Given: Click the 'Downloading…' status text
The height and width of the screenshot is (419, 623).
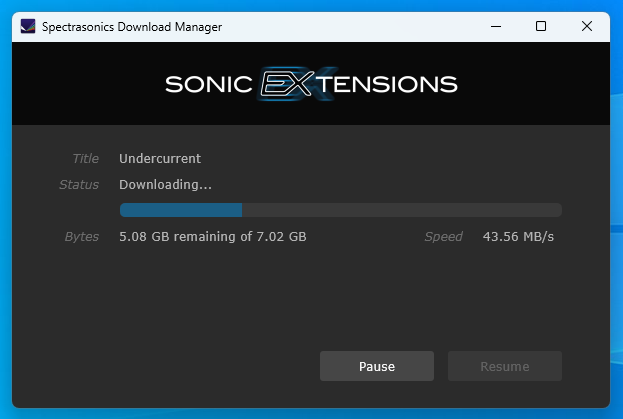Looking at the screenshot, I should tap(165, 184).
